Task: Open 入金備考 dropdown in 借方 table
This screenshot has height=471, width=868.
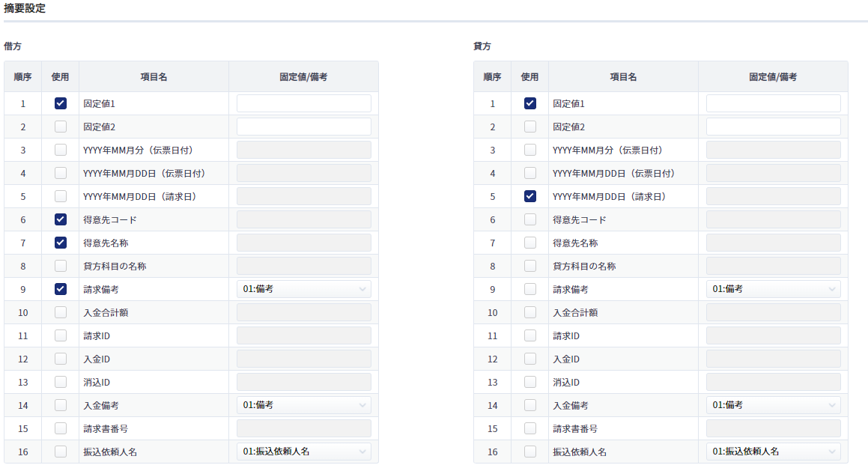Action: coord(303,405)
